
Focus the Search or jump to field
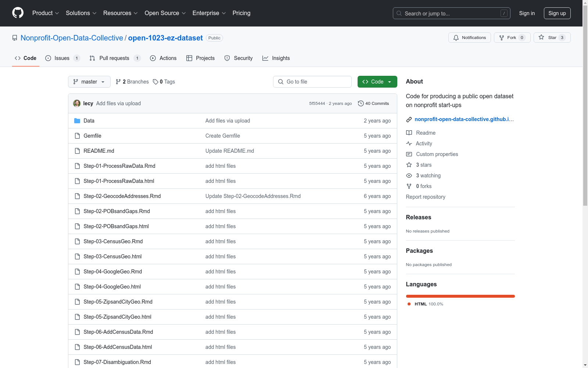[x=451, y=13]
